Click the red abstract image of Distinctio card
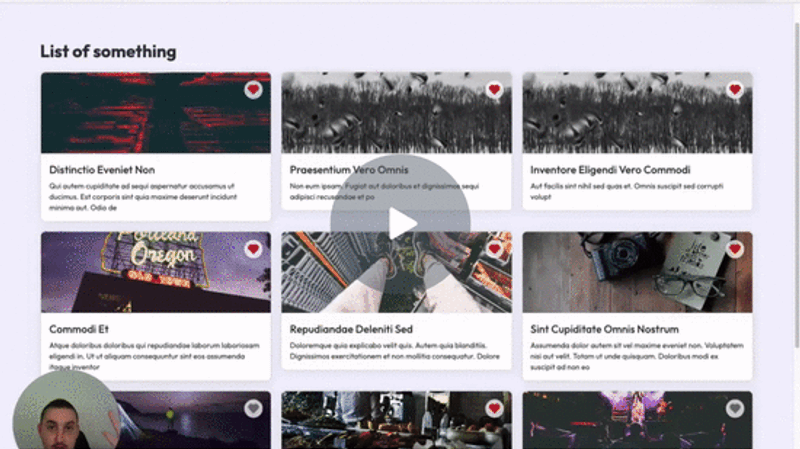 click(x=156, y=113)
